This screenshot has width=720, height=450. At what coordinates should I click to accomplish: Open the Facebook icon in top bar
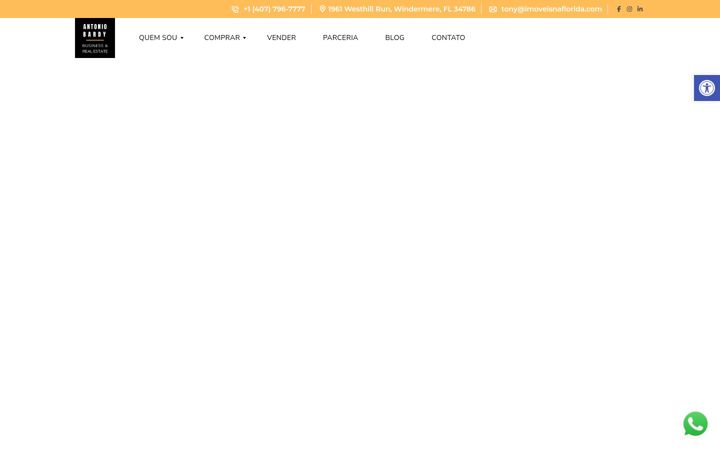tap(619, 9)
